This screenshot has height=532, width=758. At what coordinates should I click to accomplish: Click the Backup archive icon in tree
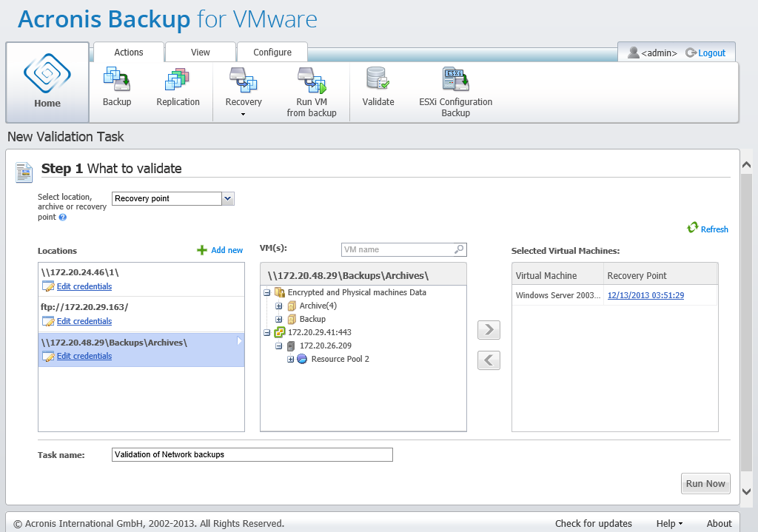pyautogui.click(x=292, y=319)
